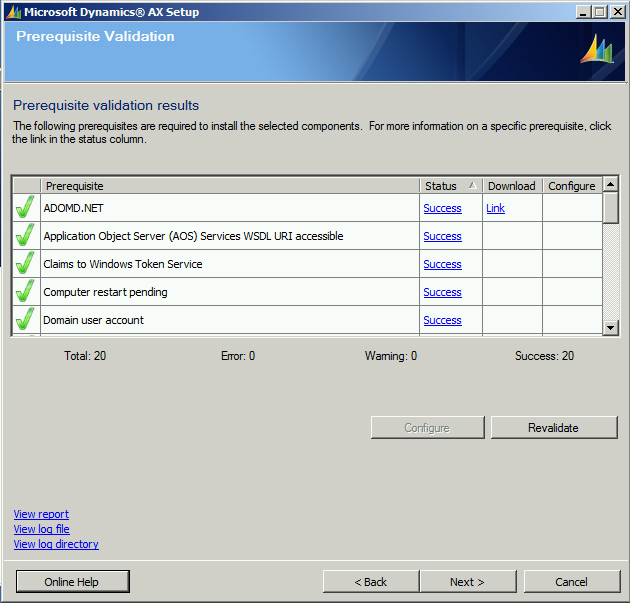Cancel the setup wizard

click(572, 581)
